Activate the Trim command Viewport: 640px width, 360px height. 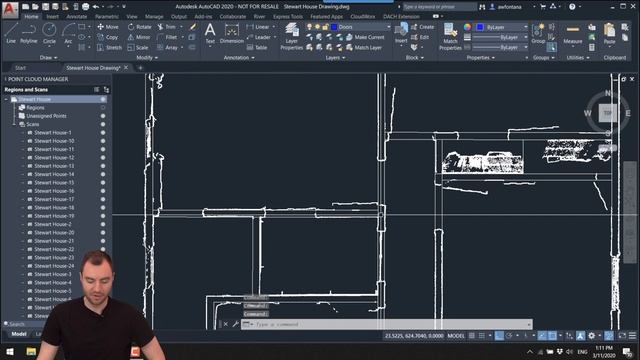[167, 27]
